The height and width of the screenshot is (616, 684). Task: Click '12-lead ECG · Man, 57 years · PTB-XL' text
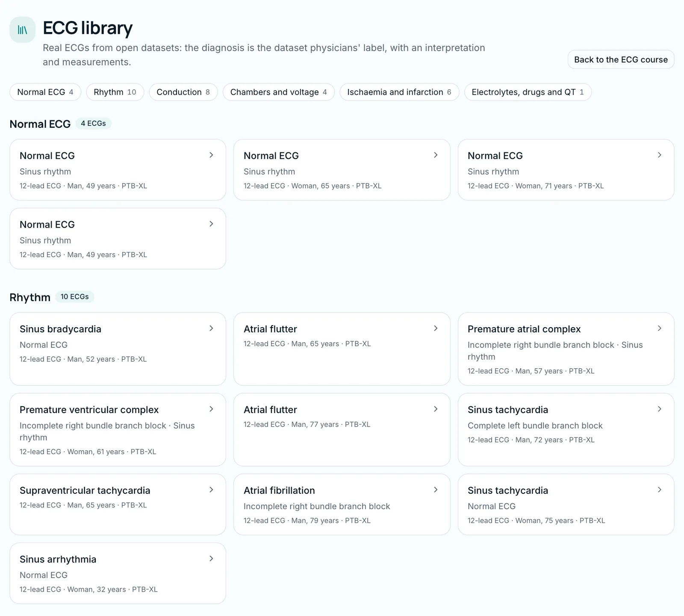tap(531, 371)
